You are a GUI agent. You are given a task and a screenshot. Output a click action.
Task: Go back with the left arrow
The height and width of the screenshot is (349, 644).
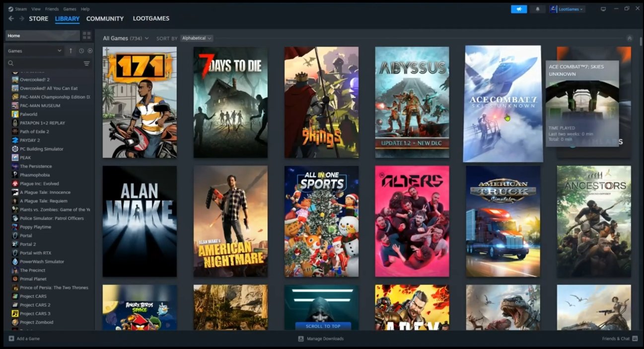coord(11,18)
